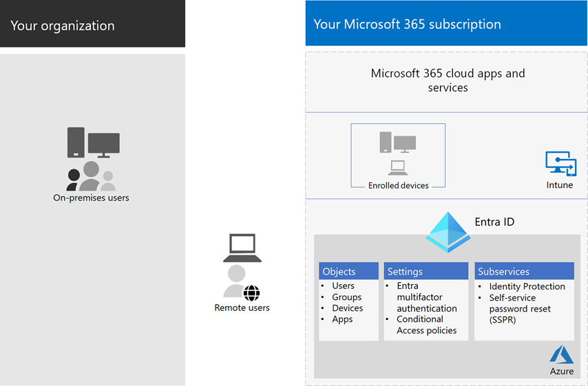Image resolution: width=588 pixels, height=386 pixels.
Task: Click the enrolled devices computer icon
Action: click(397, 151)
